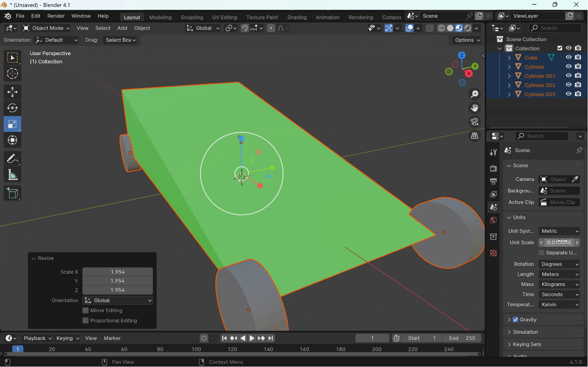This screenshot has width=588, height=367.
Task: Open the Render properties tab
Action: click(x=493, y=169)
